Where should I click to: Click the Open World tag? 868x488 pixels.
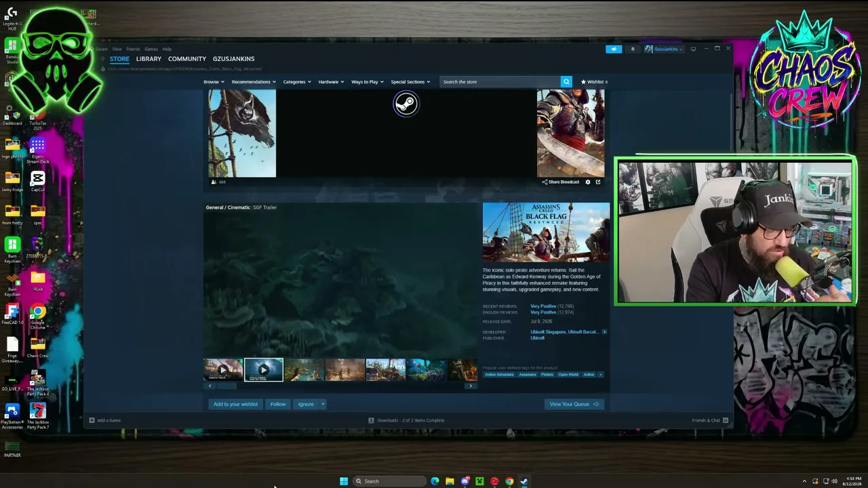(568, 375)
